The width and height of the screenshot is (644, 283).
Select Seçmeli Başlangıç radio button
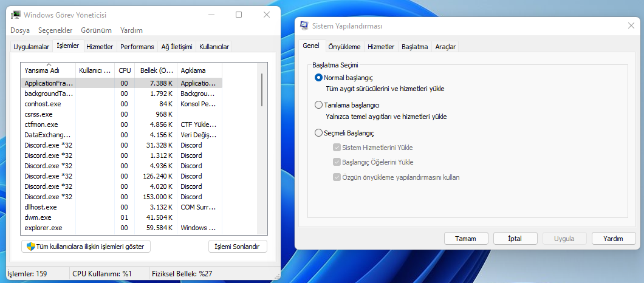tap(318, 133)
